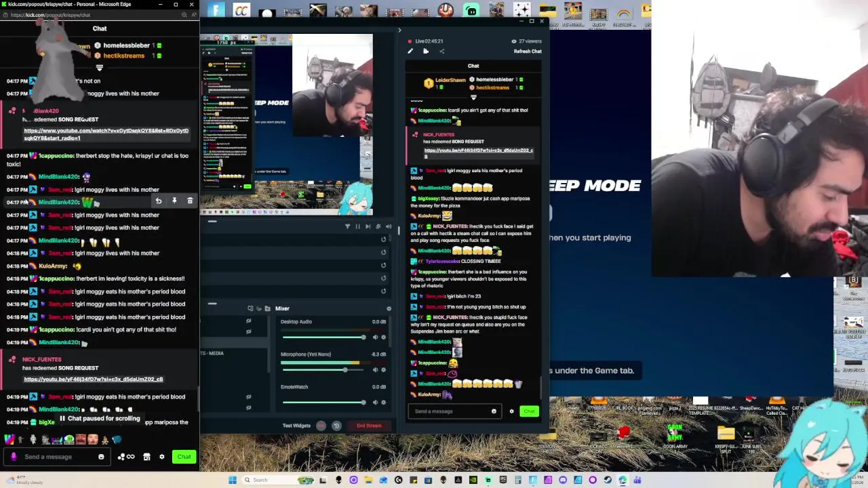Open the shop icon in Kick popout chat
868x488 pixels.
tap(146, 457)
